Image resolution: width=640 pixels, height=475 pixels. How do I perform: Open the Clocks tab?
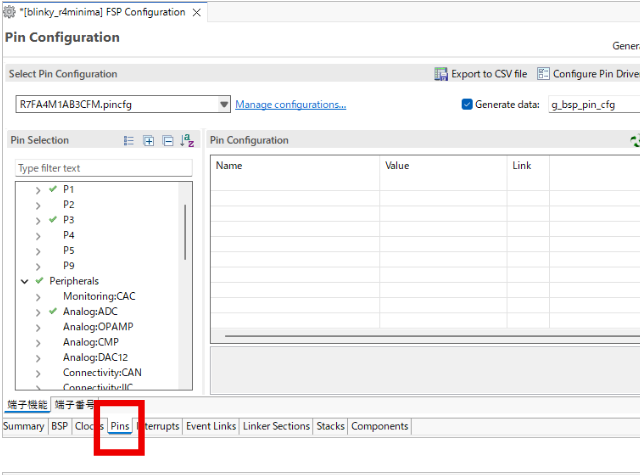[x=89, y=426]
